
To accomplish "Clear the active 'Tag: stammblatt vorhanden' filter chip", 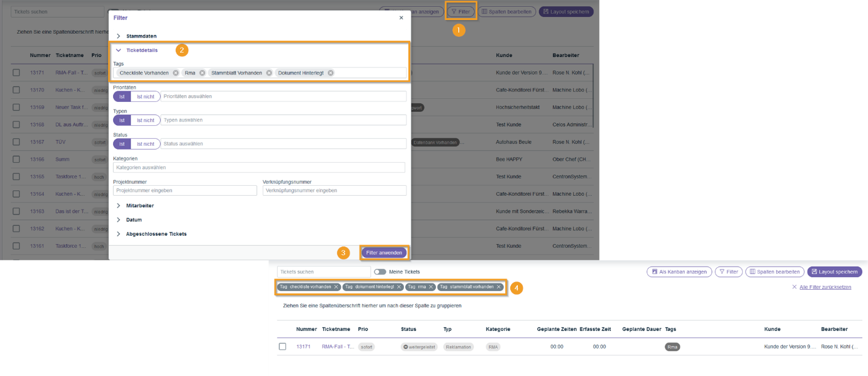I will pyautogui.click(x=498, y=287).
